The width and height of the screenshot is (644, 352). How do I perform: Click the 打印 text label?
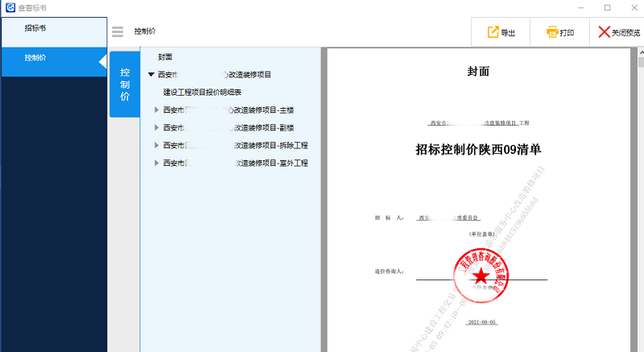(567, 33)
